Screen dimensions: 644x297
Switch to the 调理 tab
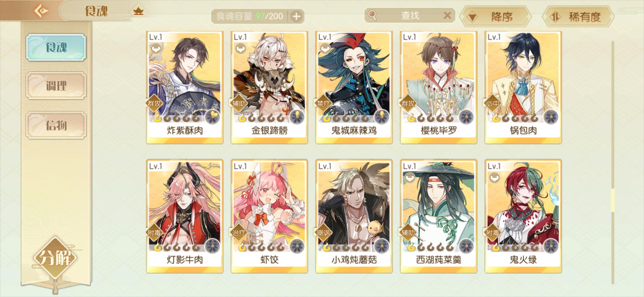click(x=56, y=86)
